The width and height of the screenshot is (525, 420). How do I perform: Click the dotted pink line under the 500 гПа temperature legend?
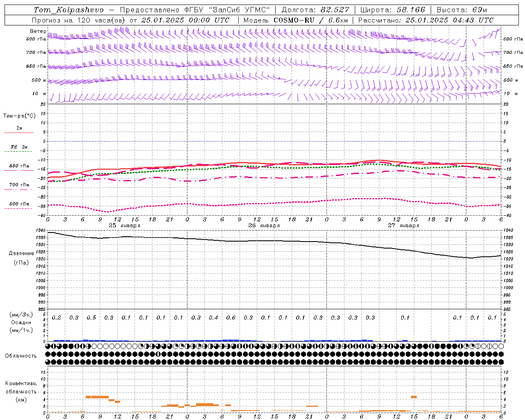(19, 208)
